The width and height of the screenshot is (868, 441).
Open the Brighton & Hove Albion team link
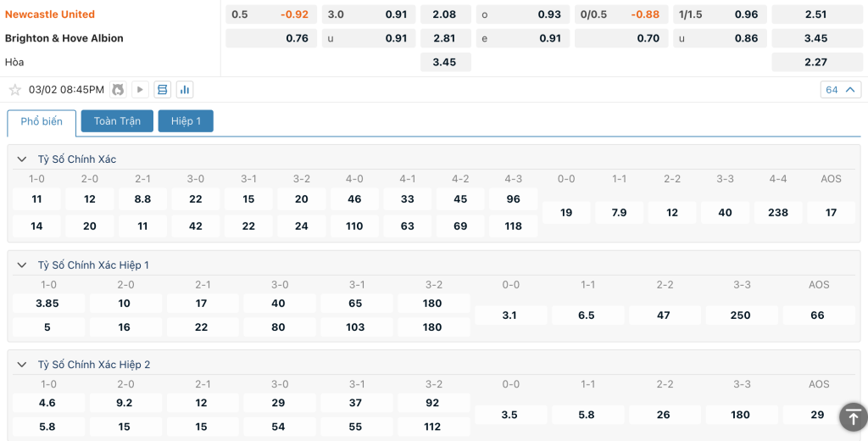coord(64,38)
